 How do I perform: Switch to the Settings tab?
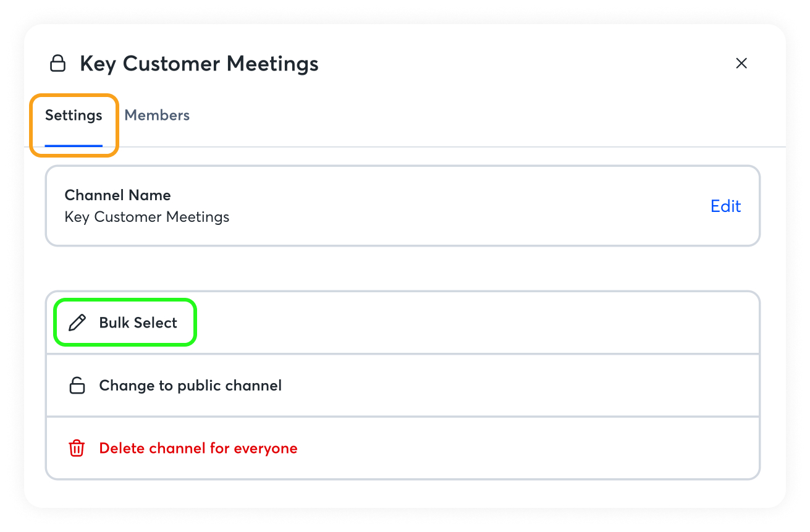[x=74, y=116]
